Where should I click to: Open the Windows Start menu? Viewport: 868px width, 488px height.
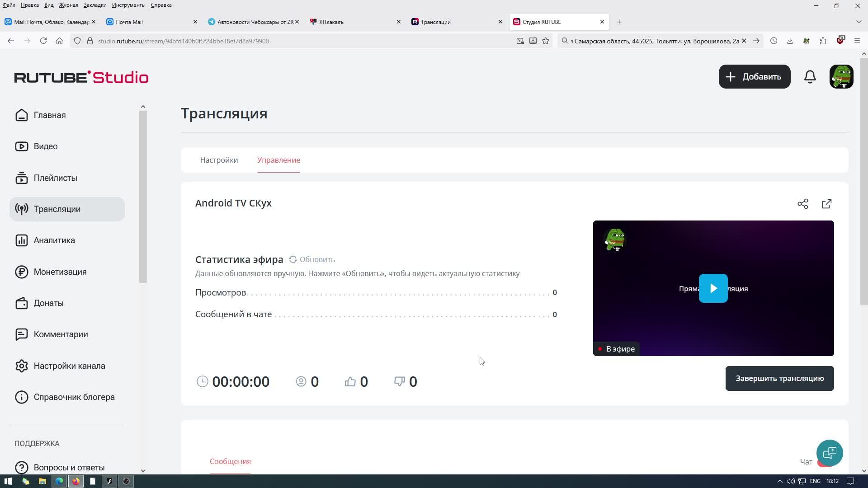click(8, 481)
